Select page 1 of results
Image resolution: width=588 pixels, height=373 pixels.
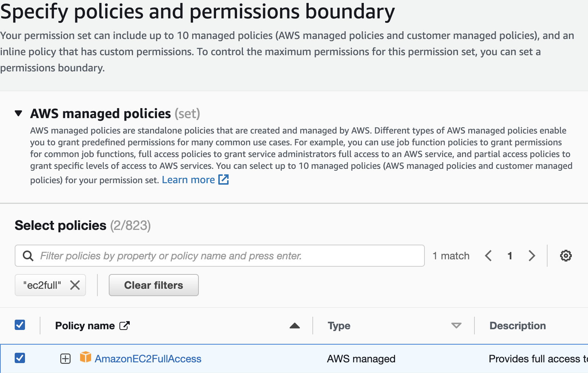(510, 256)
